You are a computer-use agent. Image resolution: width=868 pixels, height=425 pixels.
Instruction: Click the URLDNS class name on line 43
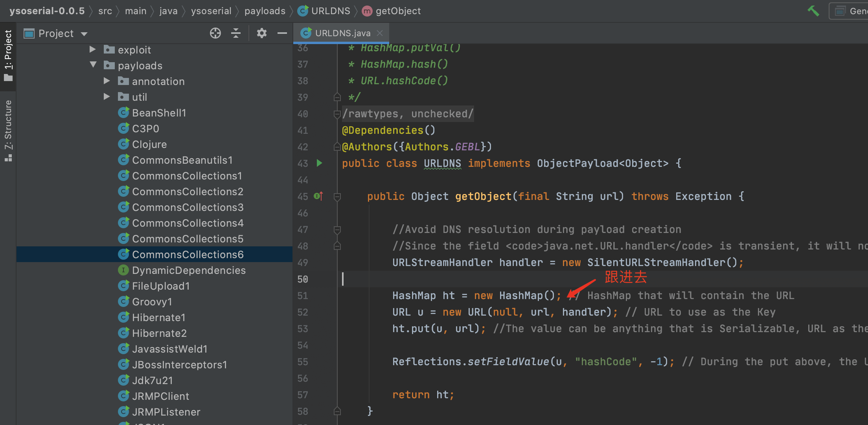442,163
